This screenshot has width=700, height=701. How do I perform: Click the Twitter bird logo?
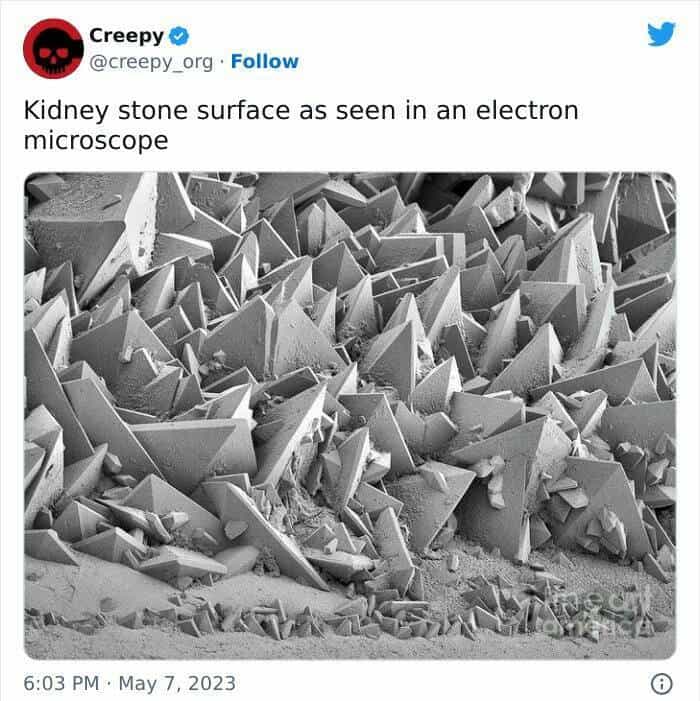661,34
